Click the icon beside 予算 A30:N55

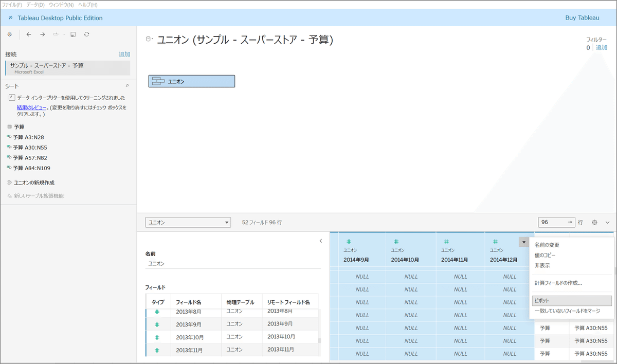[x=9, y=147]
